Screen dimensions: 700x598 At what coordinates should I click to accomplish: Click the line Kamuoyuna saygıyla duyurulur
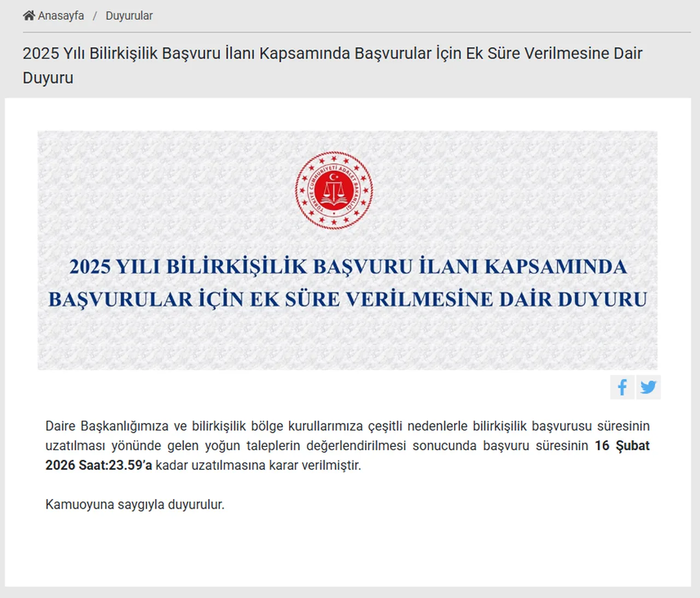click(x=135, y=506)
